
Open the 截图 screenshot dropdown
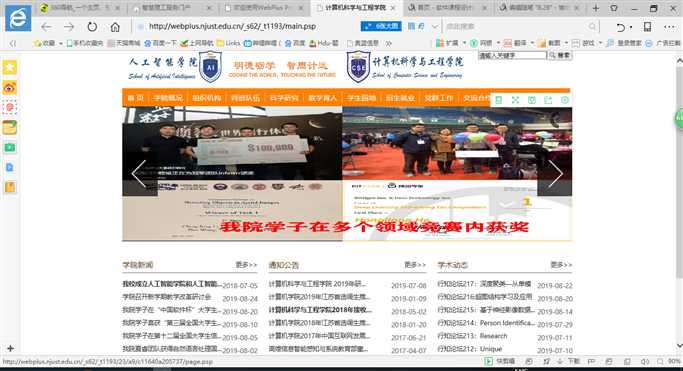566,43
